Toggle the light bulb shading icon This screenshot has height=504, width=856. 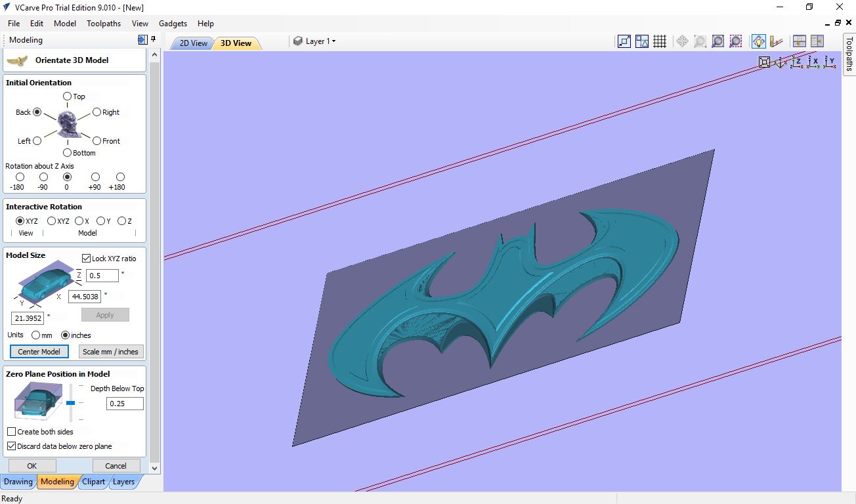pyautogui.click(x=758, y=41)
